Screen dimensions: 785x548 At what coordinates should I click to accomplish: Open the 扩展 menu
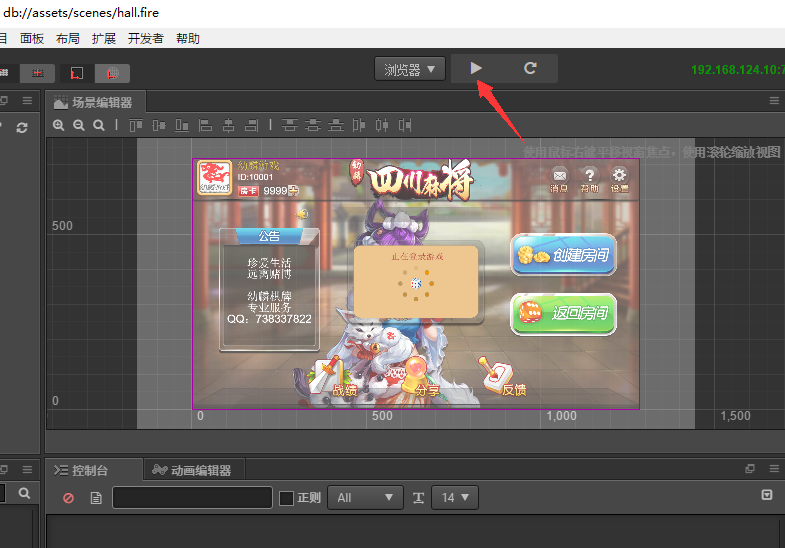[x=104, y=39]
